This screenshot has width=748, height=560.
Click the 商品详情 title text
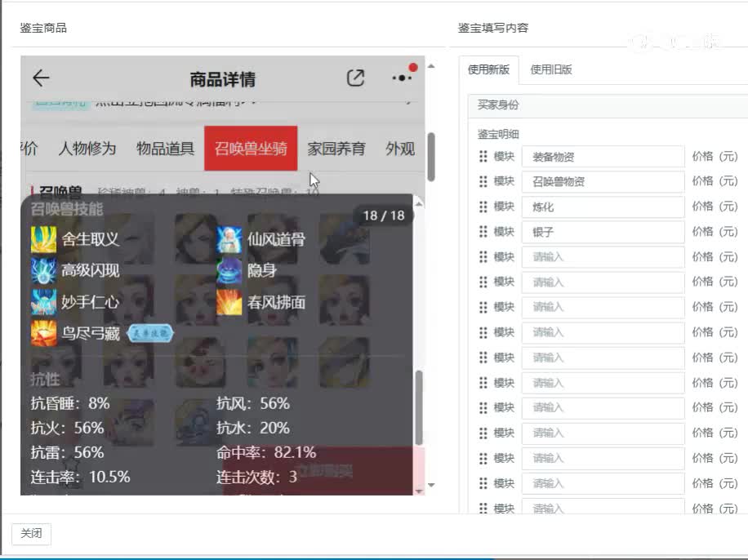(x=223, y=79)
